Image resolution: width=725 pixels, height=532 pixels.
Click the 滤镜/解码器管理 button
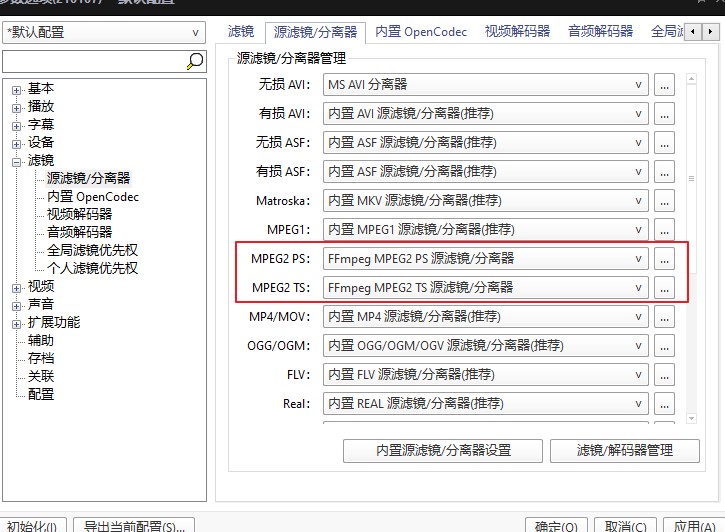tap(625, 450)
